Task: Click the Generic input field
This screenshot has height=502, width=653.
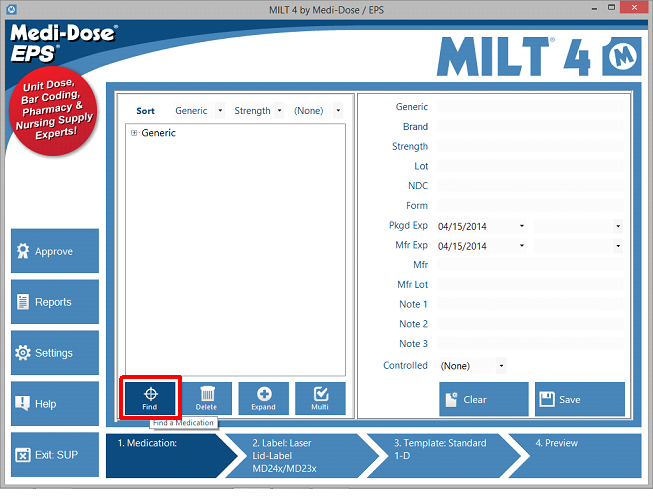Action: [x=530, y=107]
